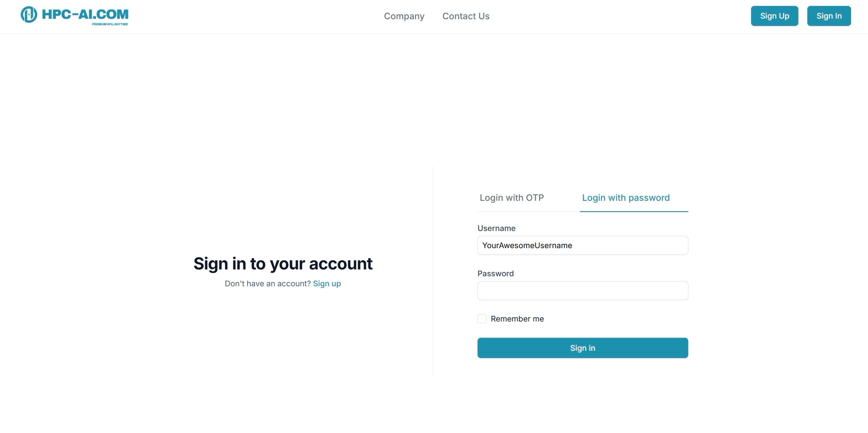Open the Company menu item
This screenshot has height=433, width=868.
404,16
